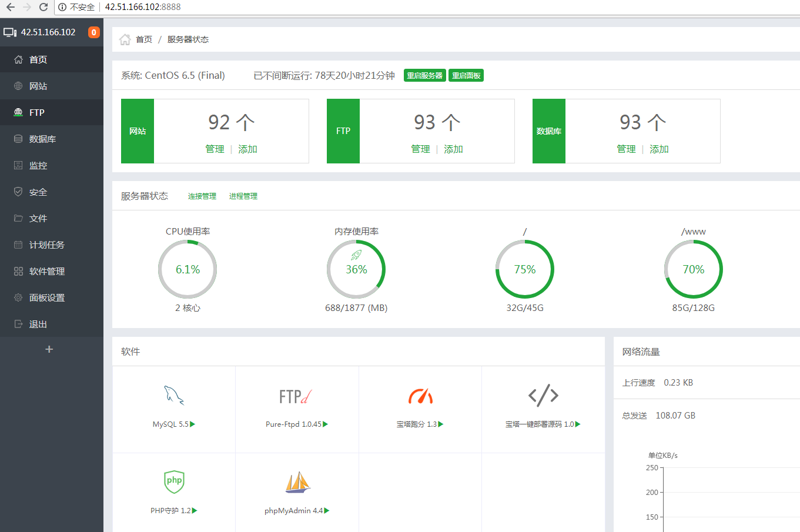Click the FTP icon in the sidebar
This screenshot has width=800, height=532.
pyautogui.click(x=18, y=112)
